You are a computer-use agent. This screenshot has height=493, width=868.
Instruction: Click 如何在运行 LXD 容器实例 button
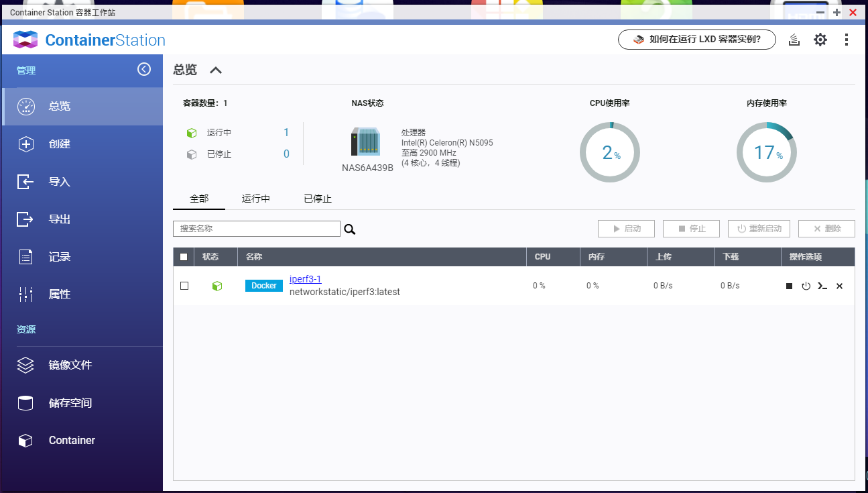[696, 40]
